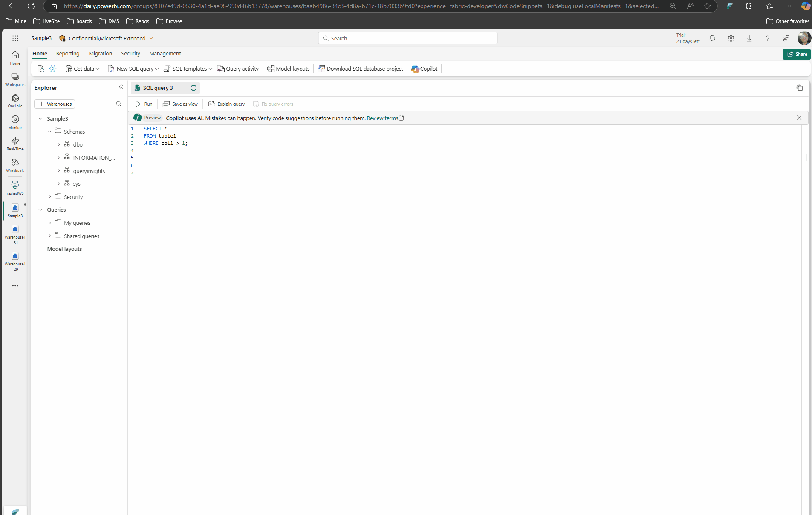Collapse the Schemas folder

[x=49, y=132]
